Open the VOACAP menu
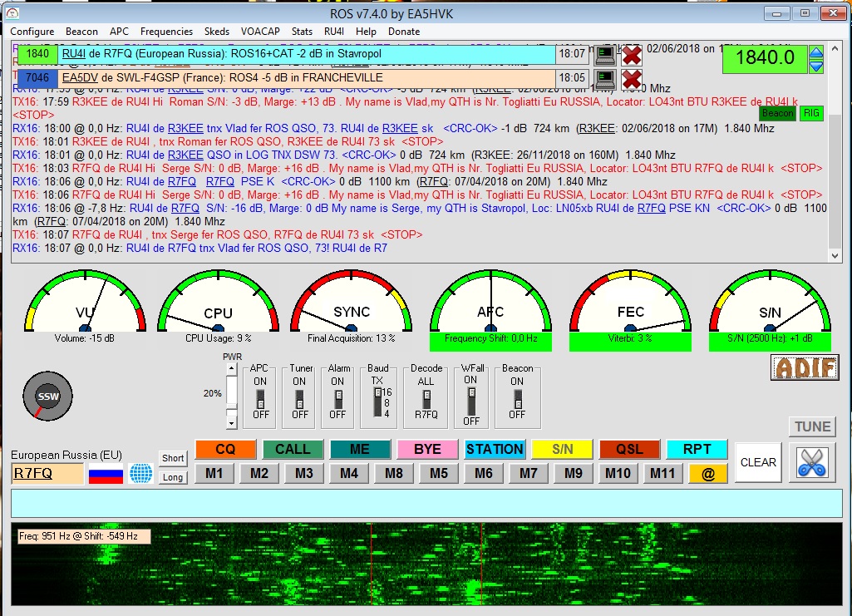Viewport: 852px width, 616px height. click(260, 32)
